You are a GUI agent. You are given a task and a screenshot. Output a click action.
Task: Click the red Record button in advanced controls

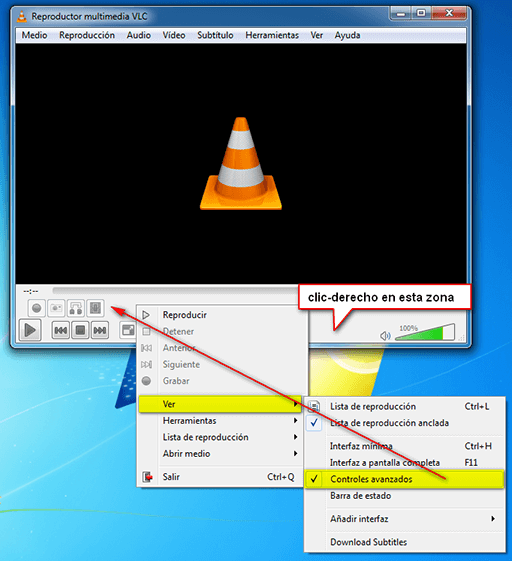[x=36, y=308]
